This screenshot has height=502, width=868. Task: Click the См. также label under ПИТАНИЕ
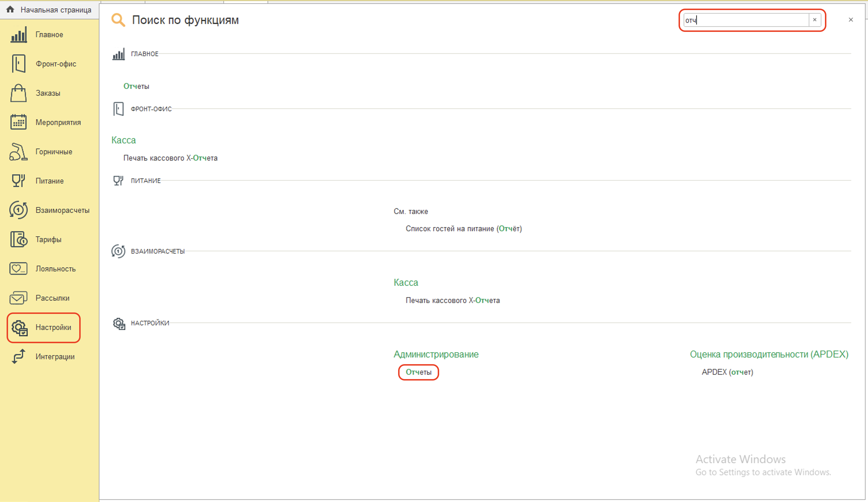[x=410, y=211]
